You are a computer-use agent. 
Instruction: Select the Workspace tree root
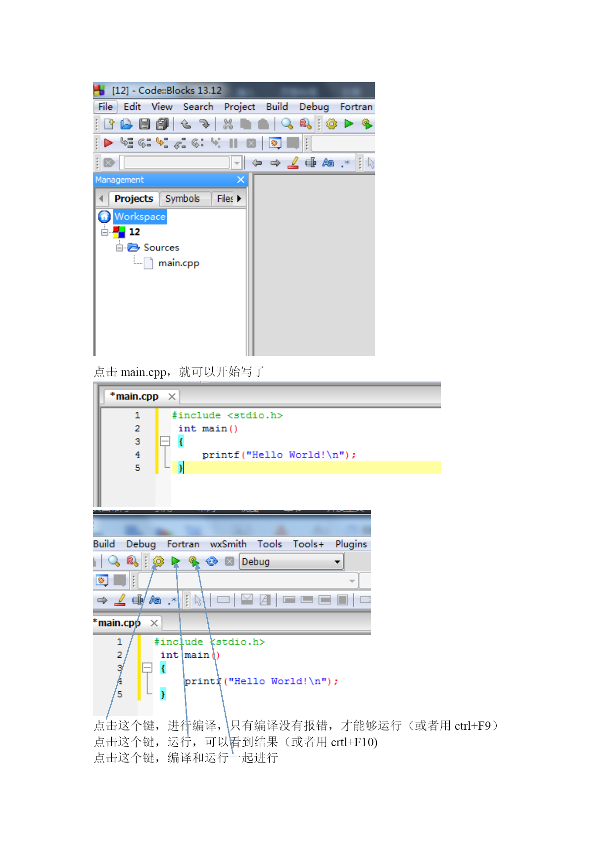coord(140,216)
